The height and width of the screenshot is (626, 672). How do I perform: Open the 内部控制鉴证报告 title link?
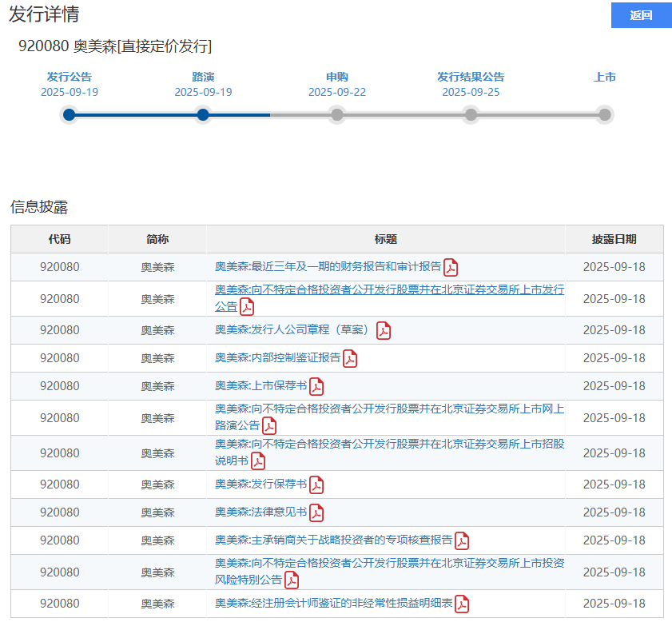[278, 357]
